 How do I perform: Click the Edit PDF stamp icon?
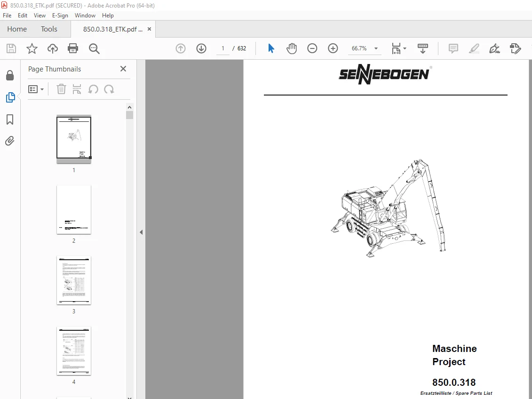pyautogui.click(x=515, y=48)
